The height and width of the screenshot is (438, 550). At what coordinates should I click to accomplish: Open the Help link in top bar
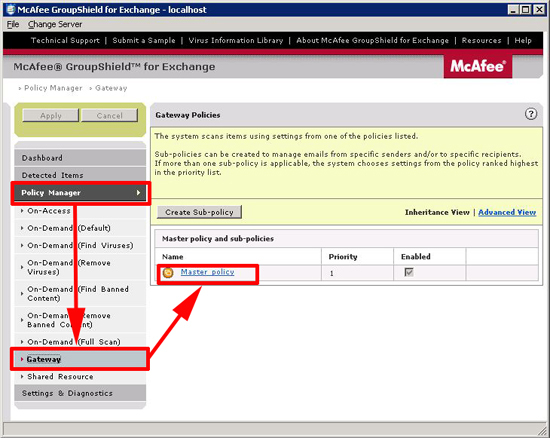click(x=523, y=40)
